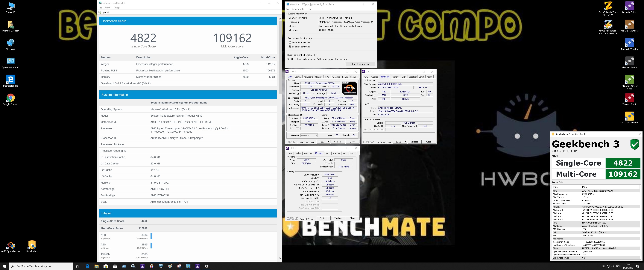
Task: Click the Geekbench results scrollbar up arrow
Action: pyautogui.click(x=280, y=19)
